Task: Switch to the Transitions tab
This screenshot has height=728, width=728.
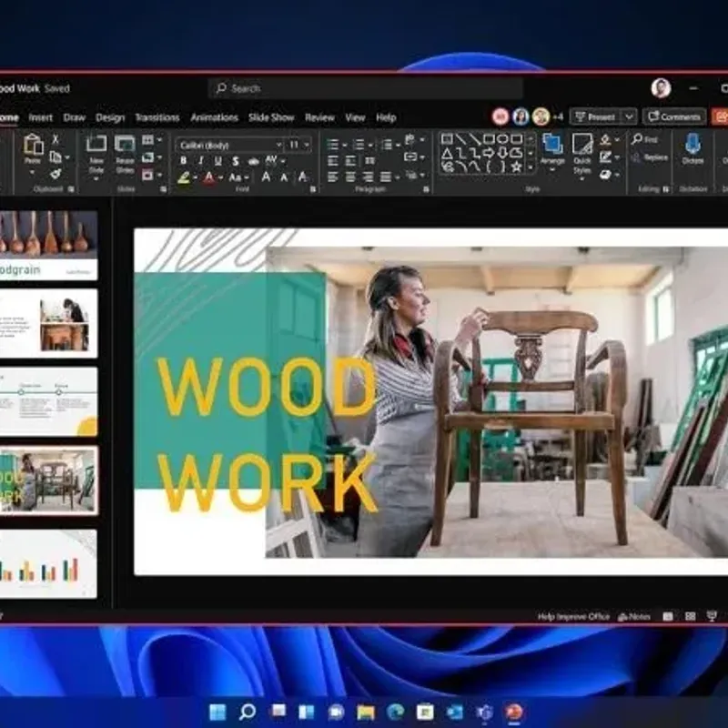Action: click(157, 117)
